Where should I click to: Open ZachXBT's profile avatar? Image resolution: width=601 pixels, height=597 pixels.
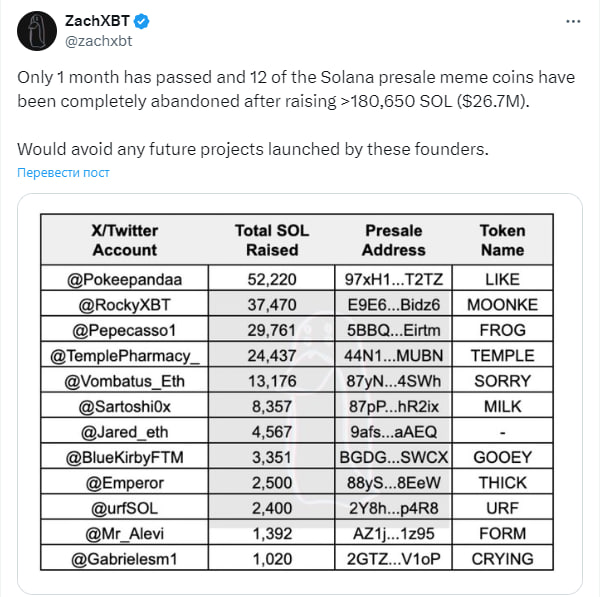37,31
